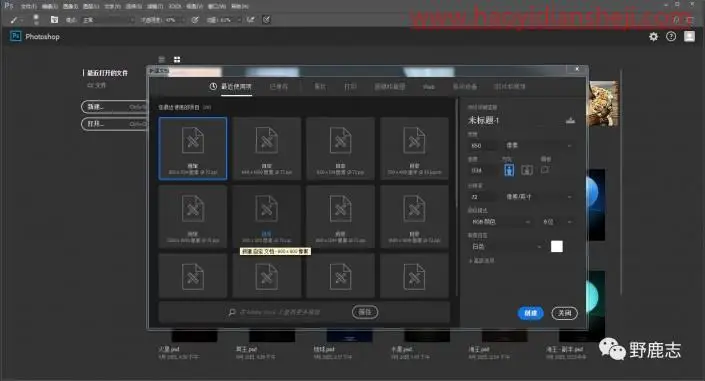Open the 文件 menu
Screen dimensions: 705x381
pos(28,6)
